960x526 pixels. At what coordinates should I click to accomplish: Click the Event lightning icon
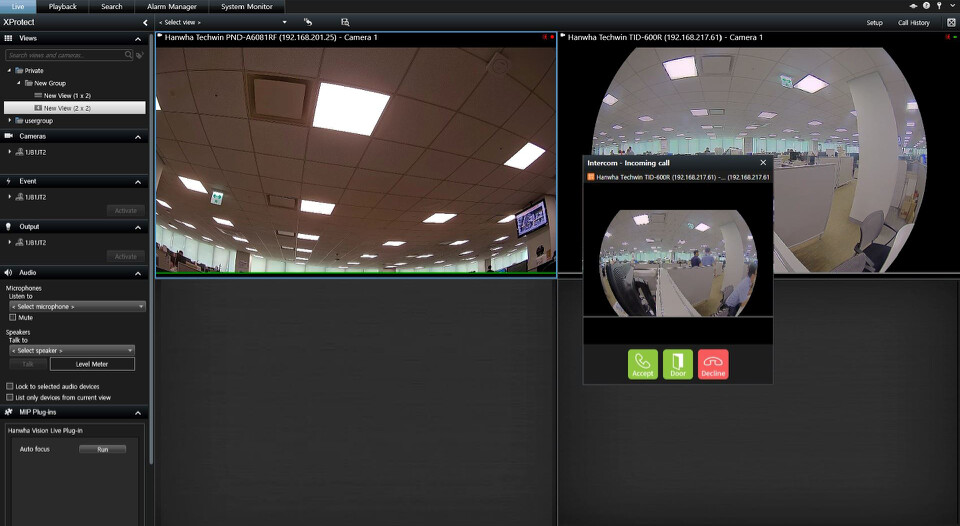(9, 181)
